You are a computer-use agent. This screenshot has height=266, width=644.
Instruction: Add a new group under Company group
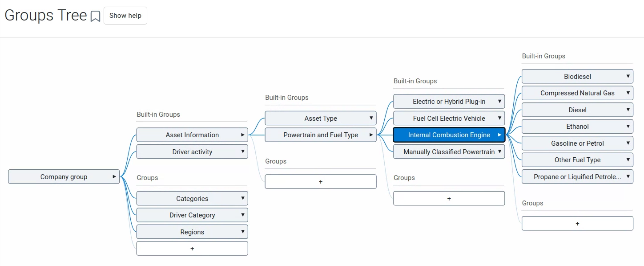tap(192, 249)
